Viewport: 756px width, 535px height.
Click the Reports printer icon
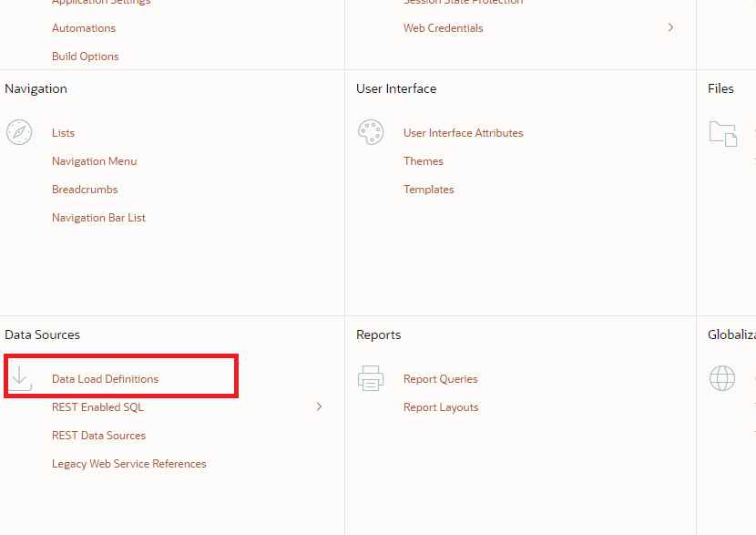(371, 378)
